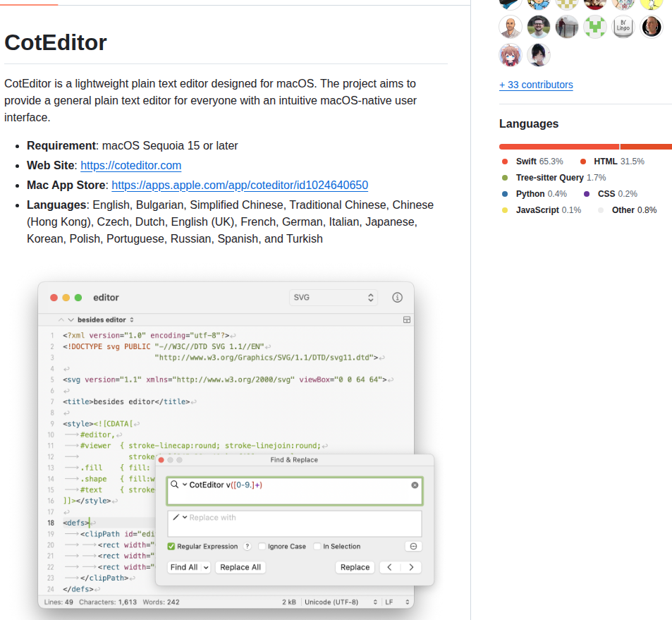Find next match with right arrow
The image size is (672, 620).
[411, 567]
